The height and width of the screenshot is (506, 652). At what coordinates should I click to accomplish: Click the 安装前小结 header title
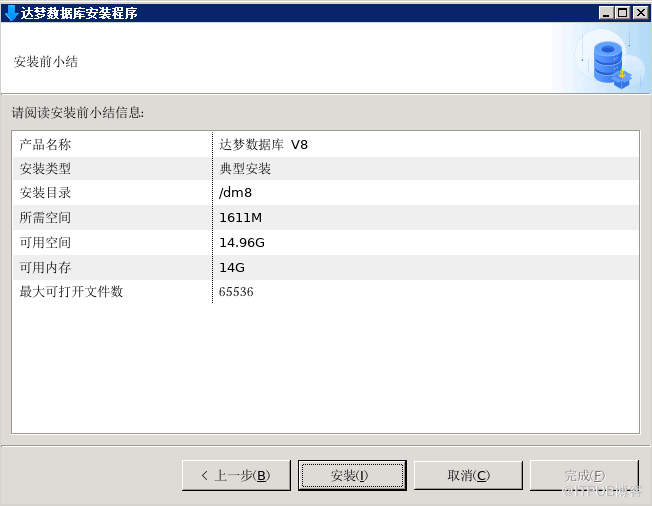pos(46,62)
